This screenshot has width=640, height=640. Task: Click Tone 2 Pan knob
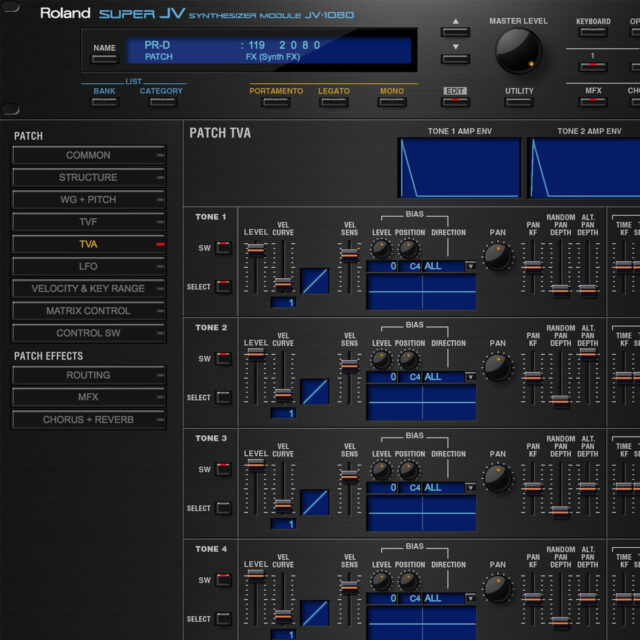click(498, 367)
